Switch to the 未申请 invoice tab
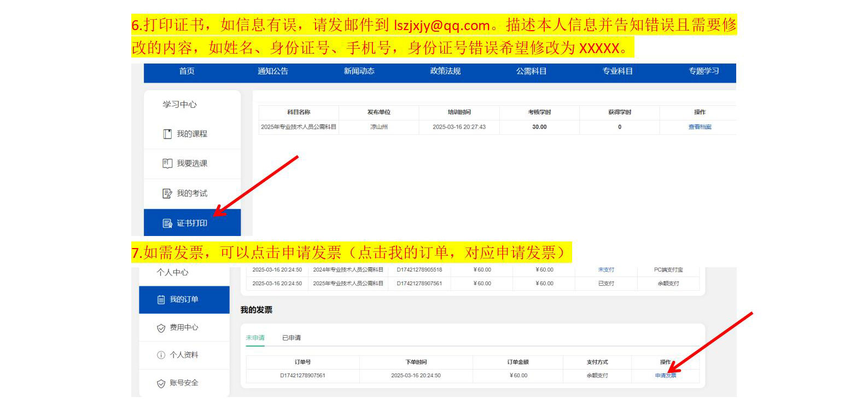The image size is (868, 403). click(255, 338)
